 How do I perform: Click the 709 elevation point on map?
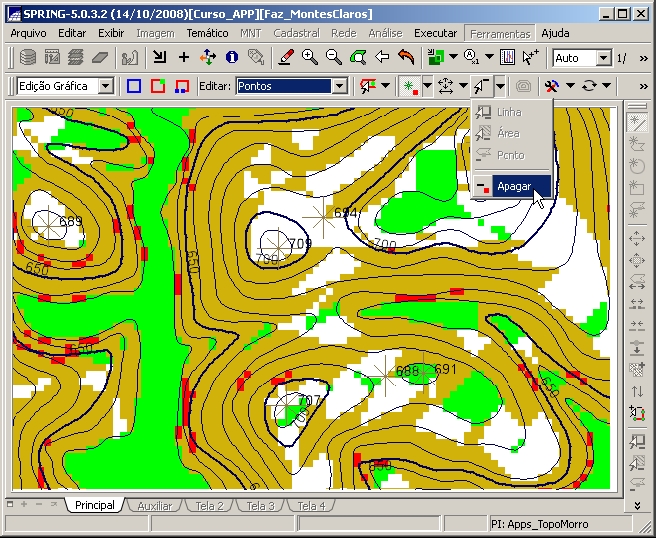[272, 243]
